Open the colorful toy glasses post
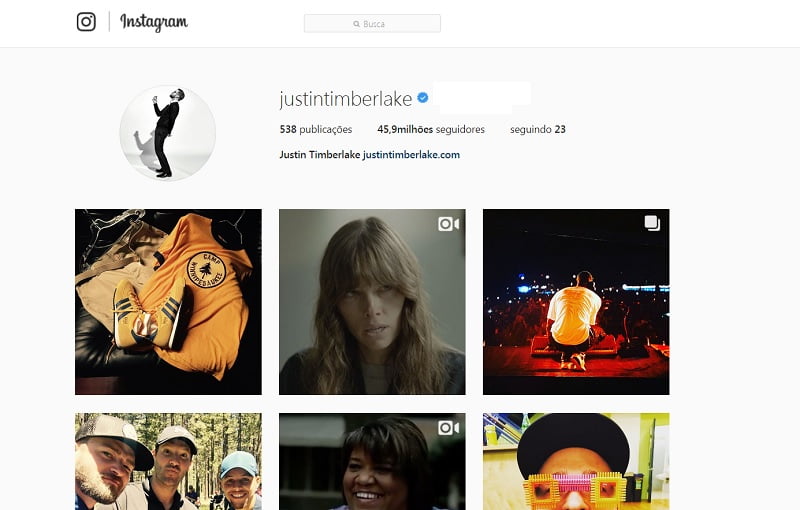 pos(577,462)
